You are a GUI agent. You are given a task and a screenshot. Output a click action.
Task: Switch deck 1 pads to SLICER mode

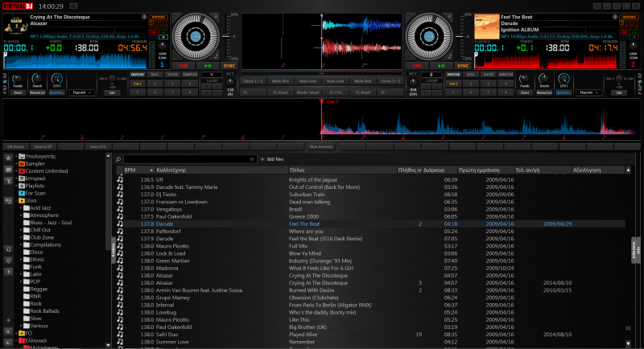(x=172, y=75)
